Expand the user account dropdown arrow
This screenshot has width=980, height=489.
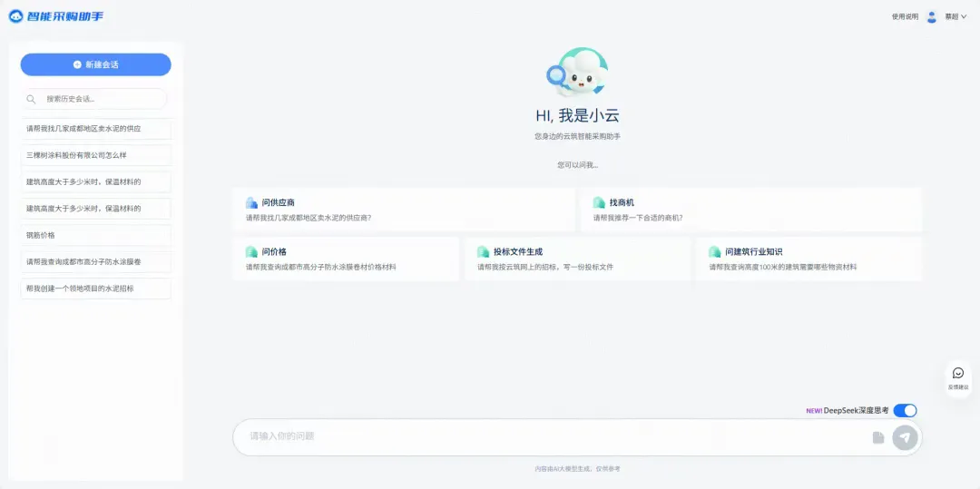[x=964, y=16]
